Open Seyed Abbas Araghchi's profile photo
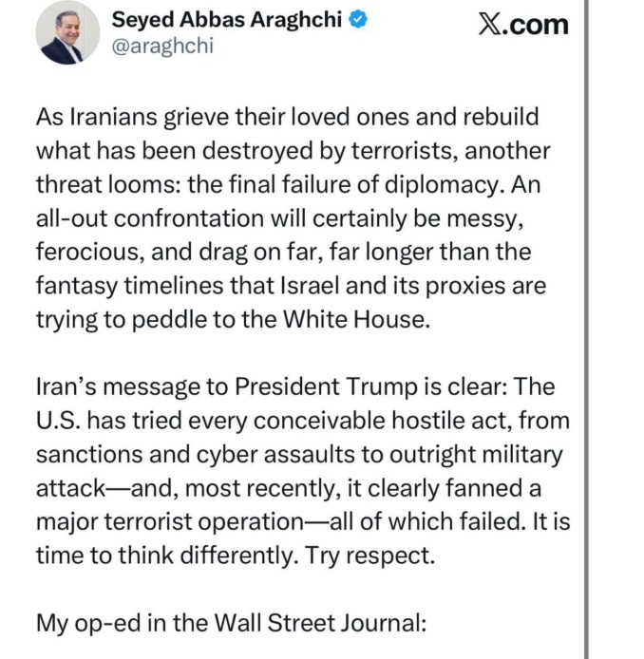644x659 pixels. click(x=67, y=33)
